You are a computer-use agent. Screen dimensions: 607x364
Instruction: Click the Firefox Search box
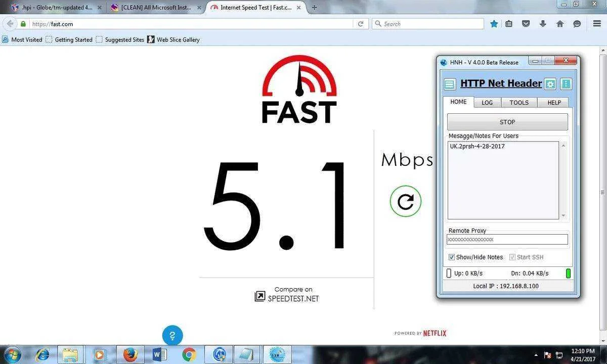coord(428,24)
